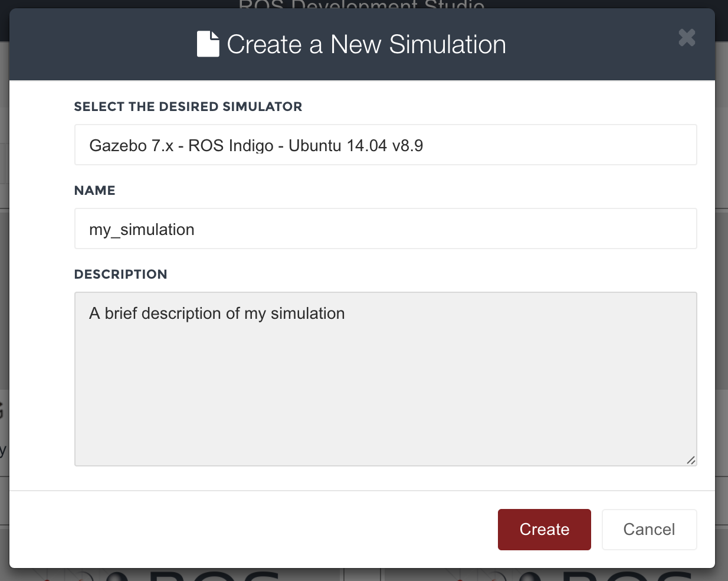Image resolution: width=728 pixels, height=581 pixels.
Task: Click the dark header bar of the dialog
Action: [x=362, y=44]
